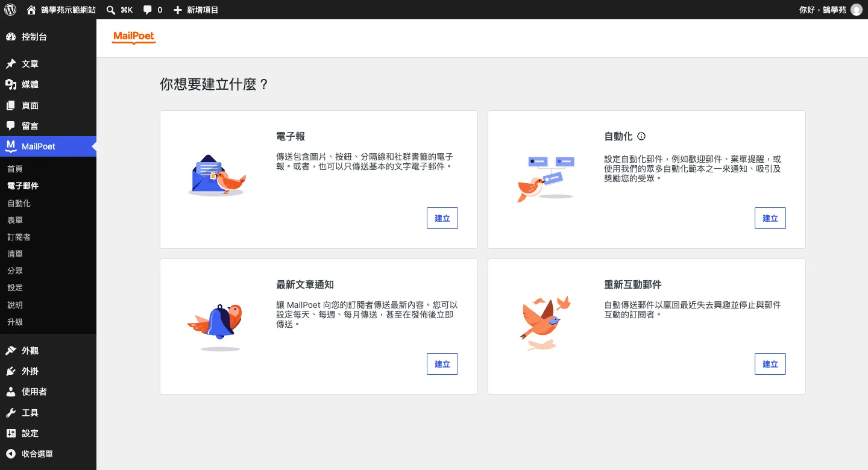Image resolution: width=868 pixels, height=470 pixels.
Task: Click the WordPress logo icon
Action: (10, 10)
